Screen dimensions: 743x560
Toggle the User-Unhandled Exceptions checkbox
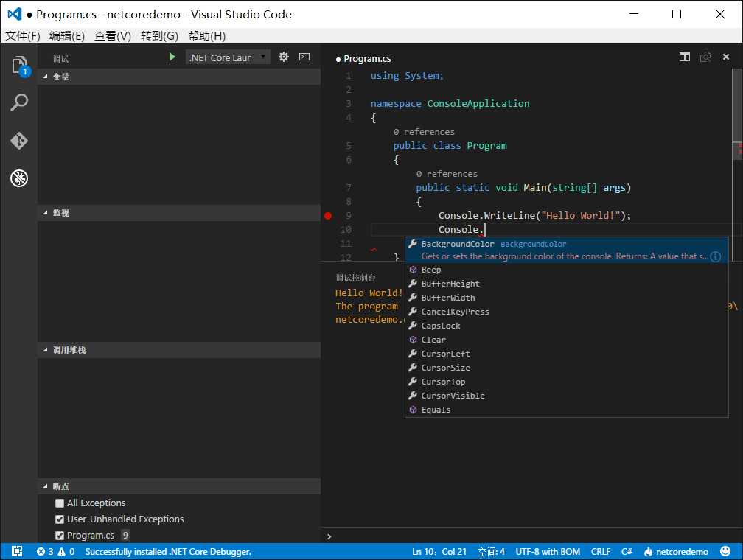59,519
